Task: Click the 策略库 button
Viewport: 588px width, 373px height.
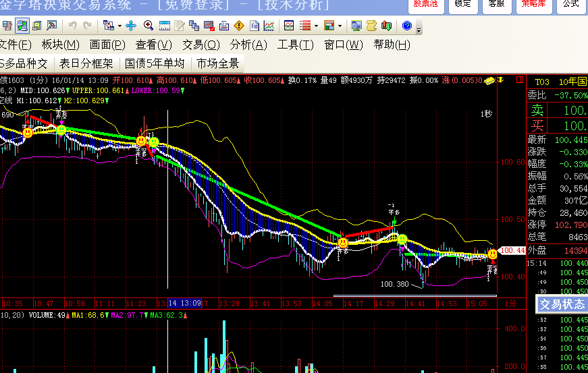Action: point(533,5)
